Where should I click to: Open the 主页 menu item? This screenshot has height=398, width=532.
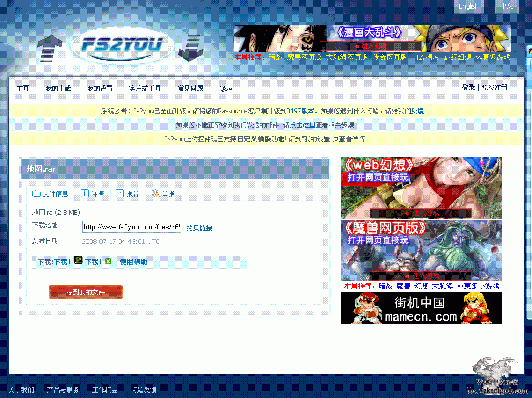click(23, 88)
